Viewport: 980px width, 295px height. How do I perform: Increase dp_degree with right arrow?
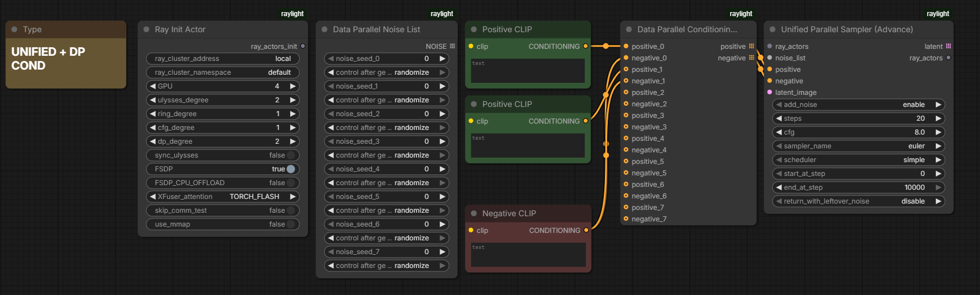(293, 141)
